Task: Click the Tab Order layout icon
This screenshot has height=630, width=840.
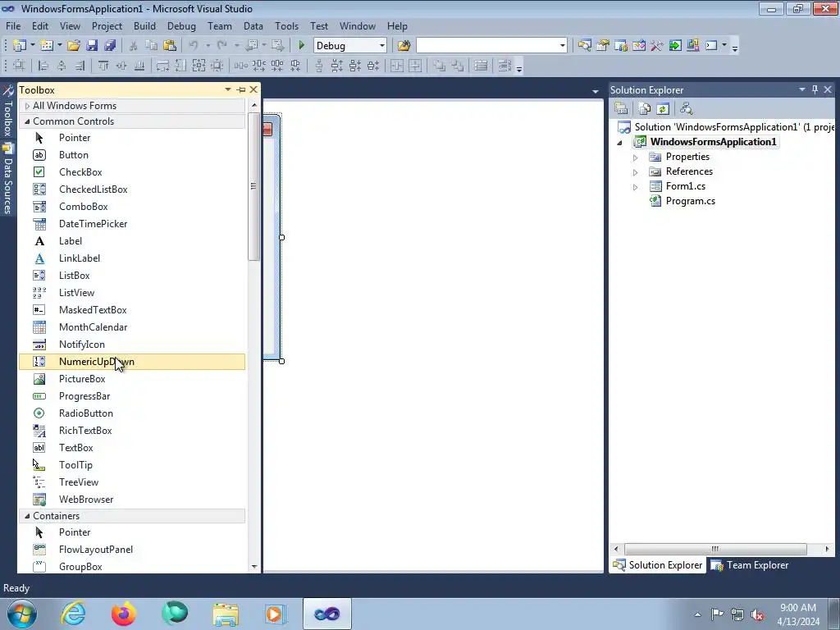Action: pyautogui.click(x=504, y=66)
